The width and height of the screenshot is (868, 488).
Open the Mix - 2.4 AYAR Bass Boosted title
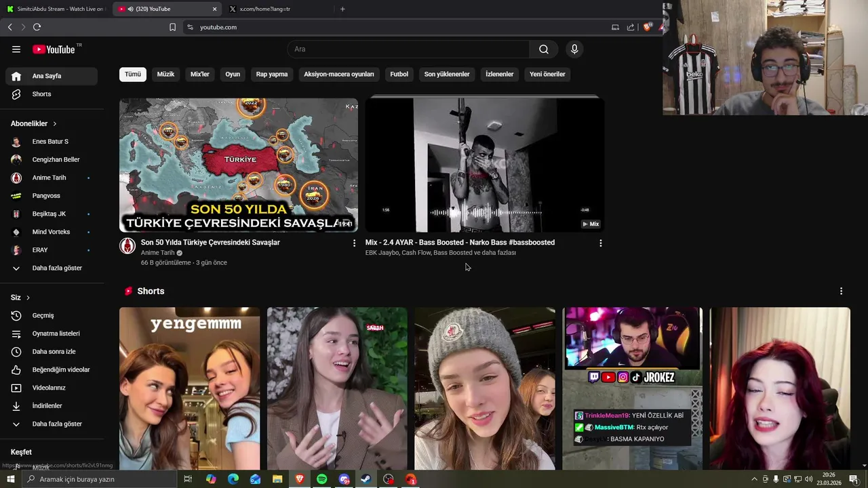460,243
